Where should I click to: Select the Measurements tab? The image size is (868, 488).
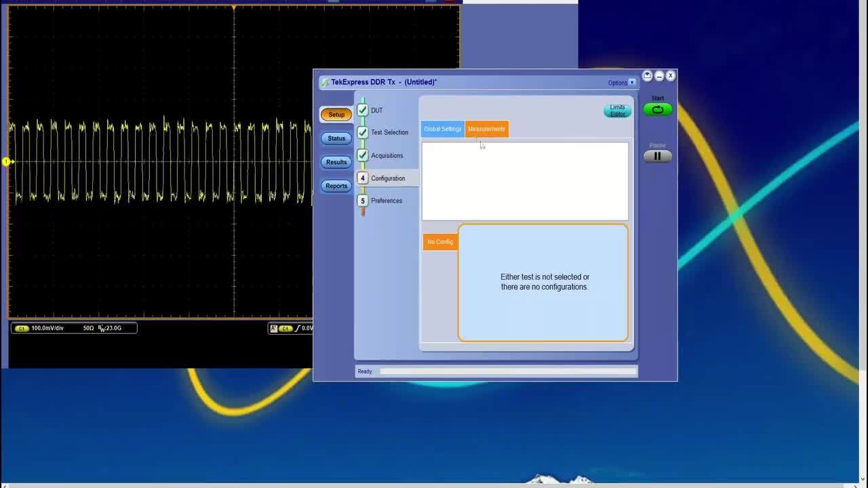click(486, 129)
